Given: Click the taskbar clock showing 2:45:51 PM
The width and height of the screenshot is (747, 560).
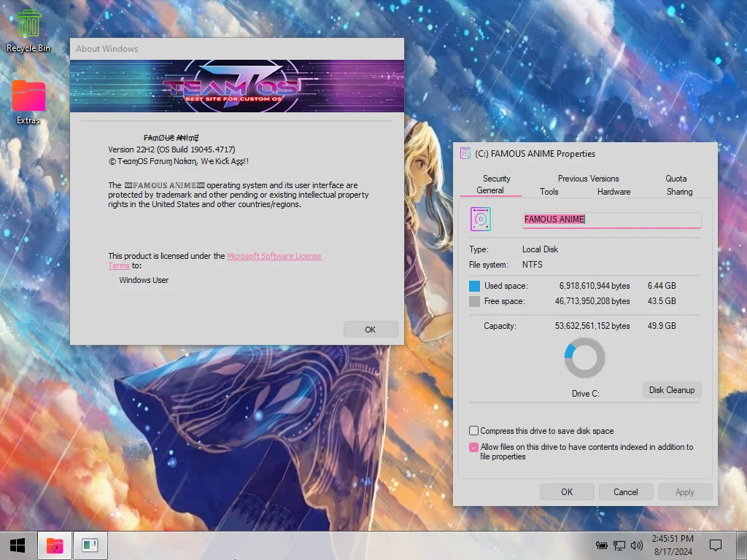Looking at the screenshot, I should pyautogui.click(x=672, y=545).
